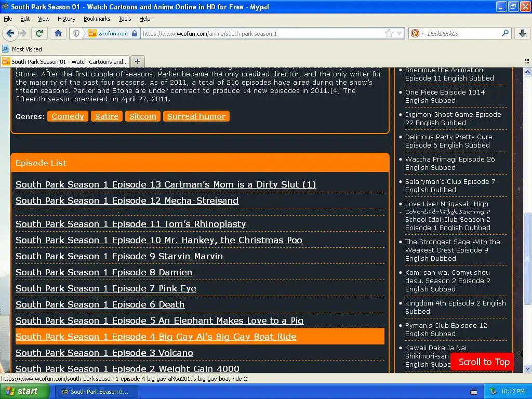The height and width of the screenshot is (399, 532).
Task: Click the Forward navigation arrow
Action: pyautogui.click(x=23, y=33)
